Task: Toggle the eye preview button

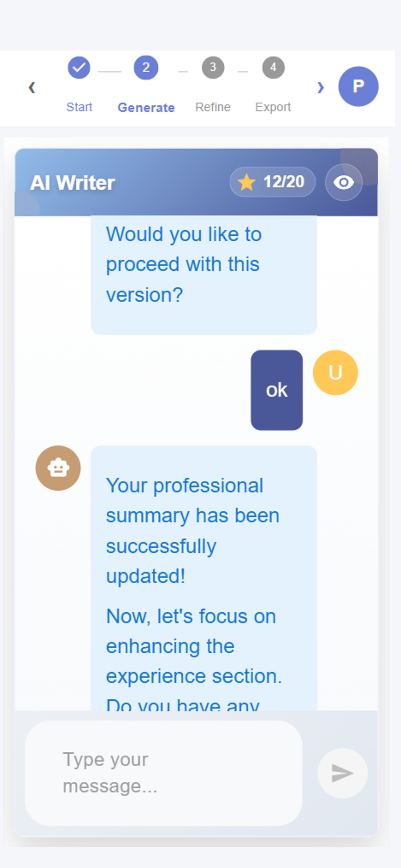Action: click(x=343, y=182)
